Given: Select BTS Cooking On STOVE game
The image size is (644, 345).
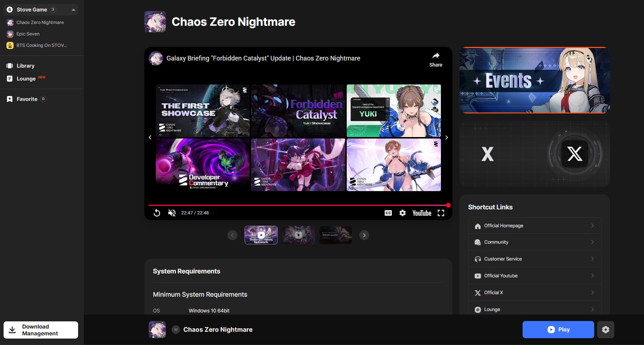Looking at the screenshot, I should [37, 45].
